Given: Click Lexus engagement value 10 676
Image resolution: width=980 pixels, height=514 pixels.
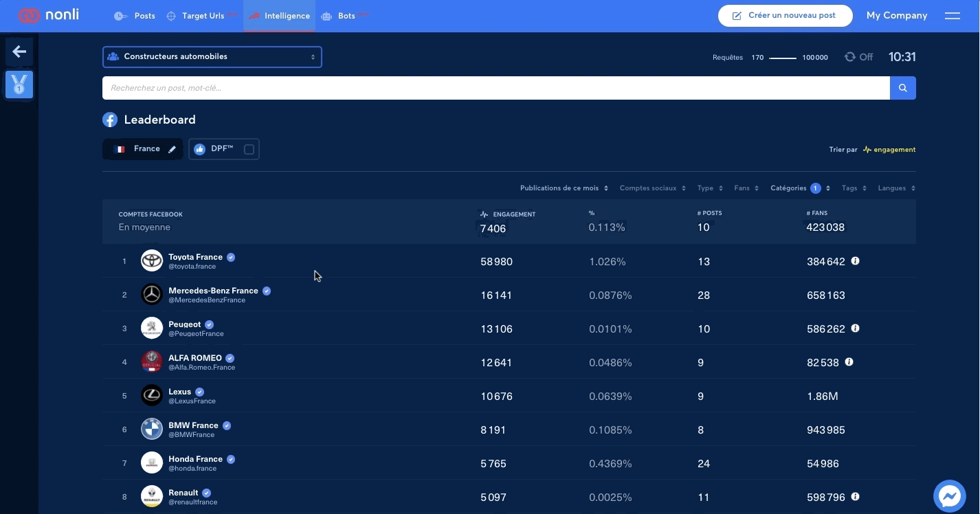Looking at the screenshot, I should (496, 396).
